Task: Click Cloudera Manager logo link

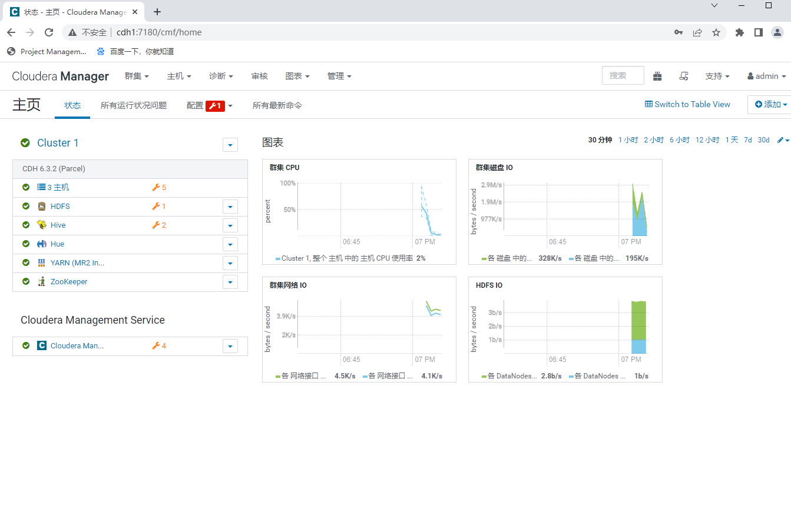Action: (x=61, y=76)
